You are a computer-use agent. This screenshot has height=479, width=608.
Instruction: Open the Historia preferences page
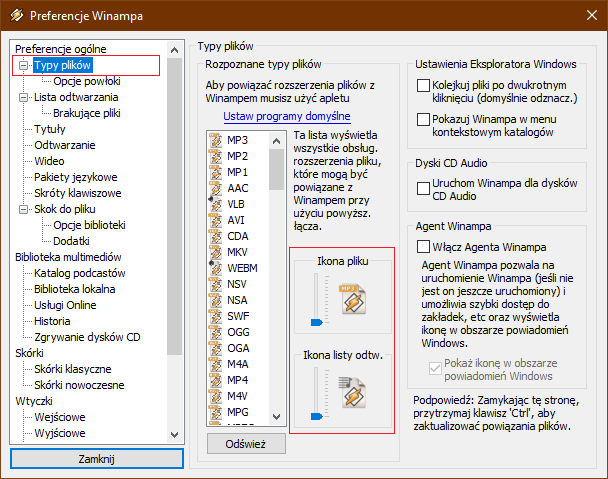point(52,321)
